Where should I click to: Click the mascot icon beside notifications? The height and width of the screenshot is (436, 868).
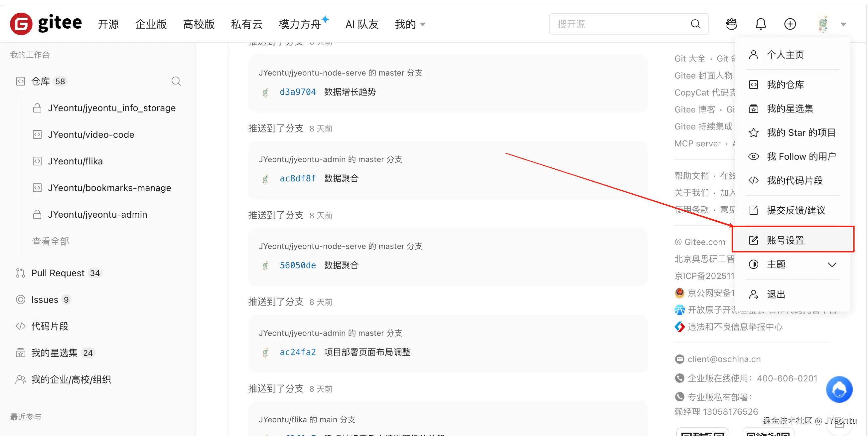point(732,24)
